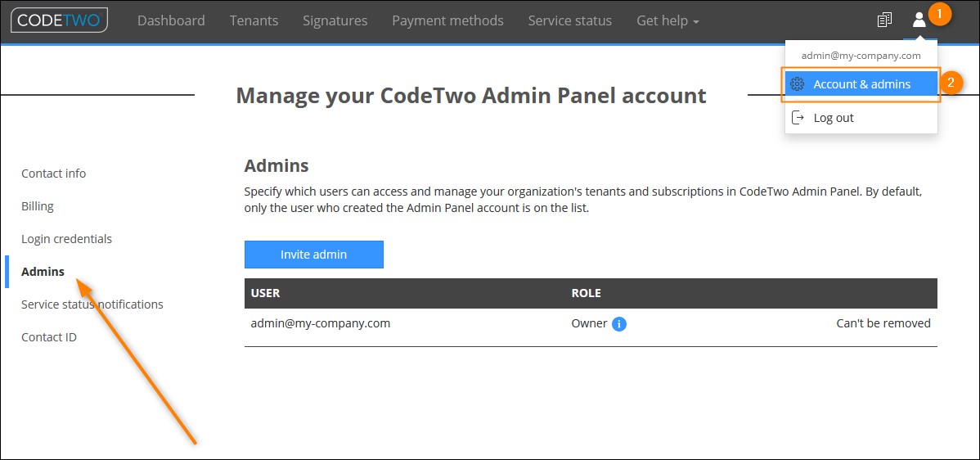Click the Owner role info icon
This screenshot has height=460, width=980.
(619, 324)
